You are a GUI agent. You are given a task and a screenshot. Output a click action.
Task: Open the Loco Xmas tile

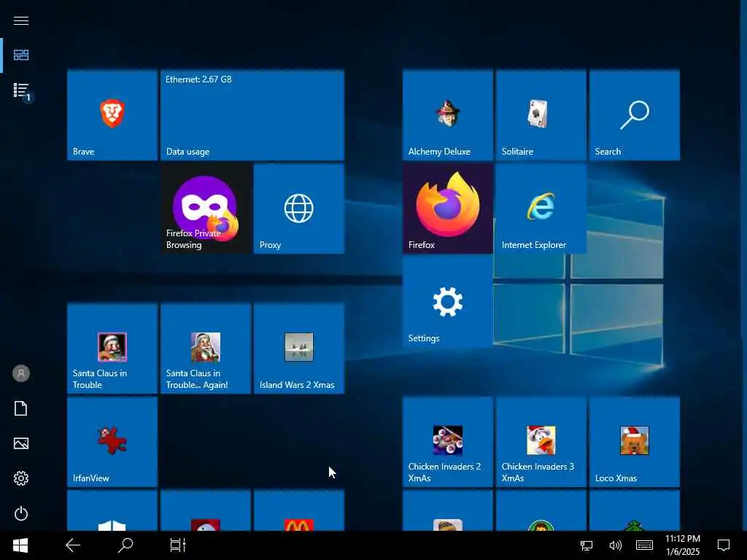click(x=634, y=442)
